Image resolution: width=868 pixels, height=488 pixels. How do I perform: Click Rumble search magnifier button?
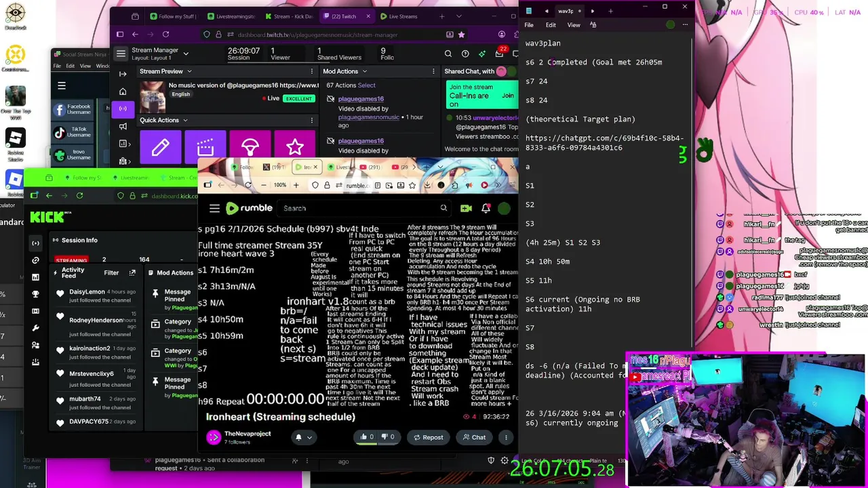(x=443, y=208)
